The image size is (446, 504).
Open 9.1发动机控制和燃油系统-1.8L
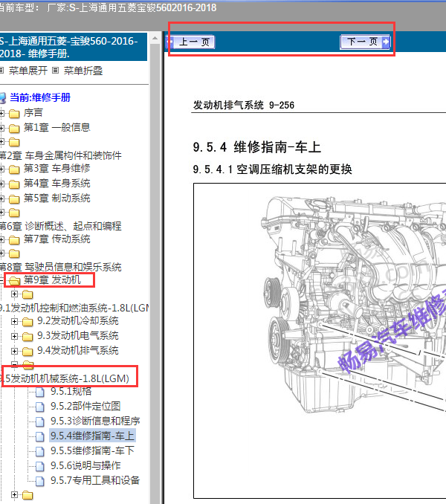[x=74, y=308]
